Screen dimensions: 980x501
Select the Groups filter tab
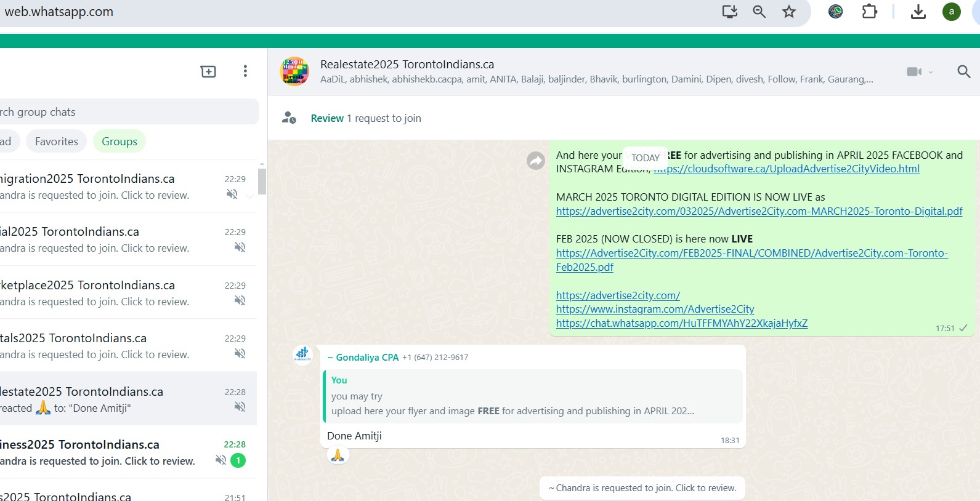click(x=119, y=142)
